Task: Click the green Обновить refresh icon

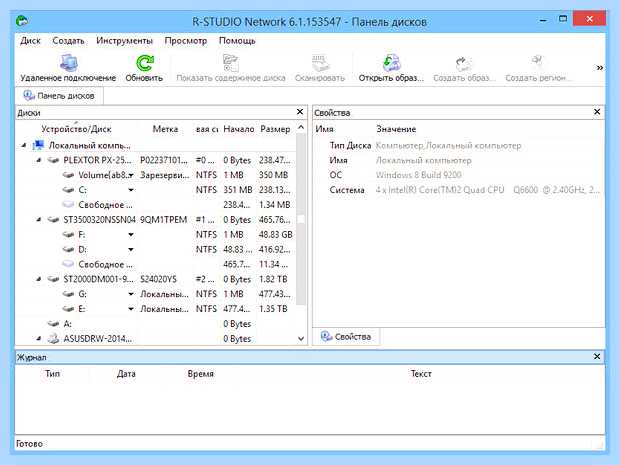Action: (x=145, y=62)
